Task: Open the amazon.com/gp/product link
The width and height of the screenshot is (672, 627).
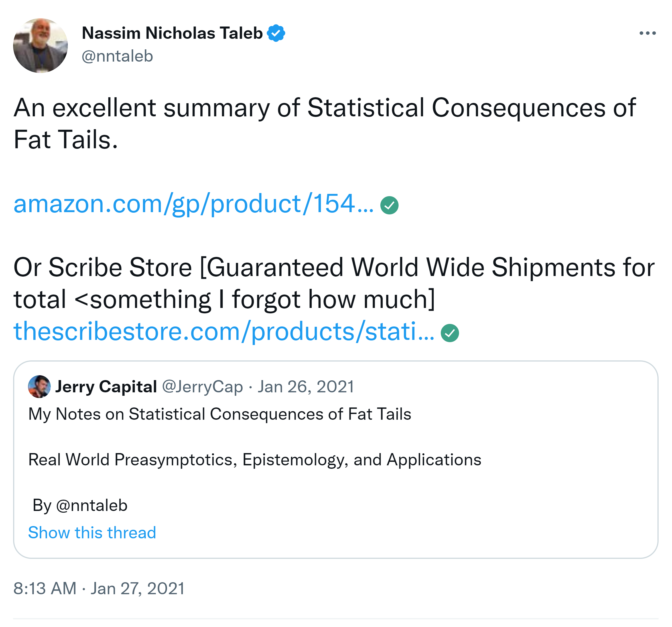Action: 193,204
